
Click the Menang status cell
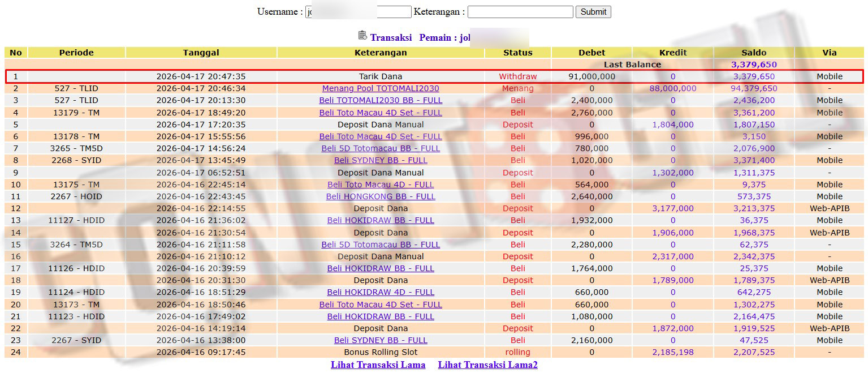tap(518, 88)
